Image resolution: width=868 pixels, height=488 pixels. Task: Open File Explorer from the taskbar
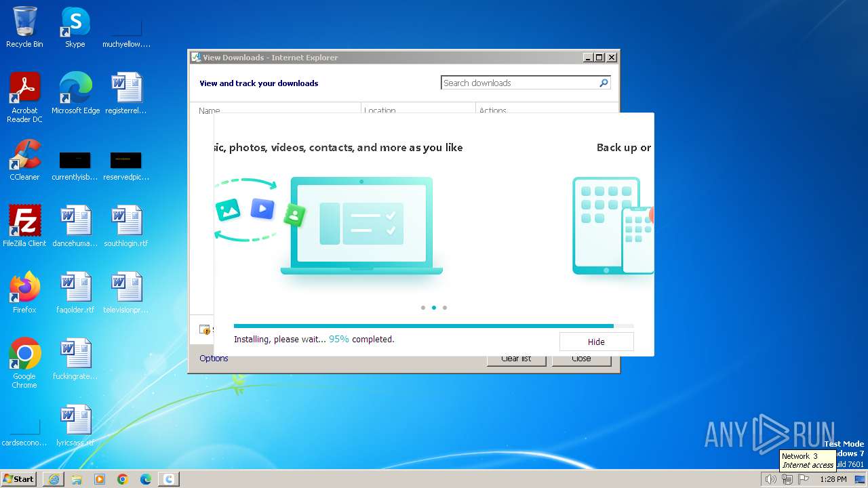pos(77,479)
